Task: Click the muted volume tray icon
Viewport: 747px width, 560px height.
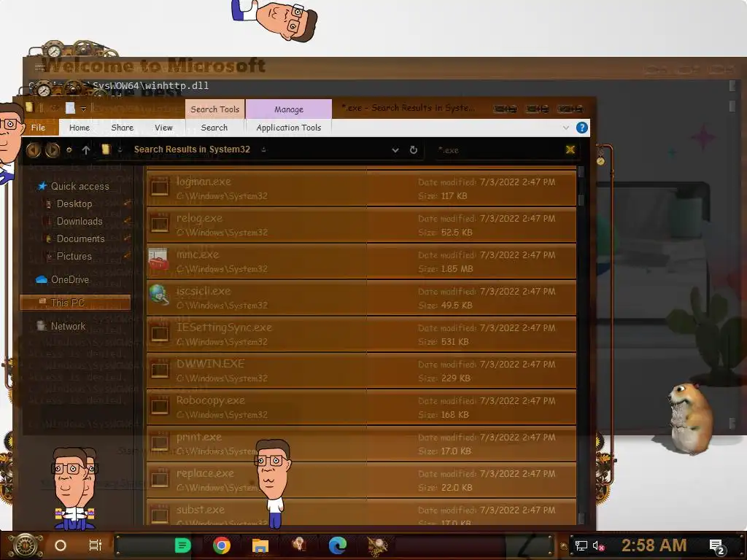Action: point(598,545)
